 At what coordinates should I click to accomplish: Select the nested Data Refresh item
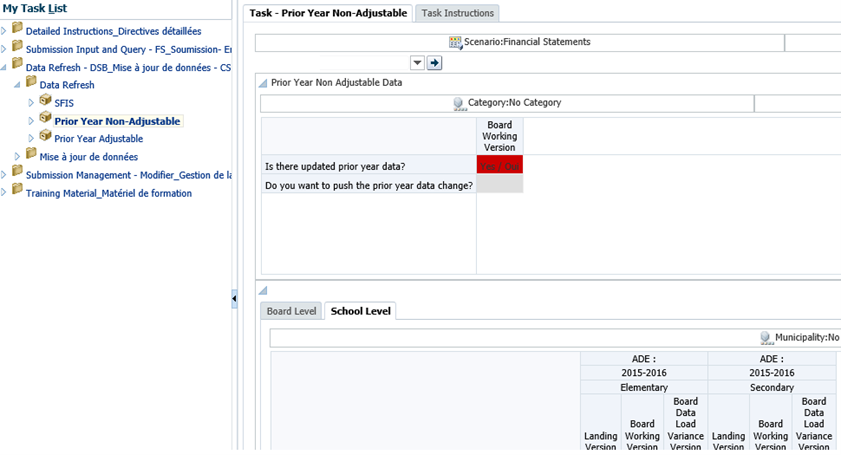(x=67, y=85)
